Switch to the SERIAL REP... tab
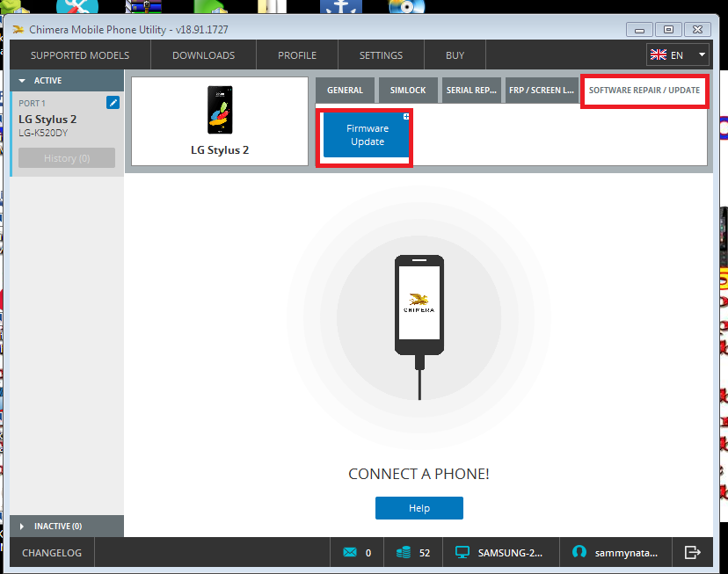Viewport: 728px width, 574px height. (x=471, y=90)
